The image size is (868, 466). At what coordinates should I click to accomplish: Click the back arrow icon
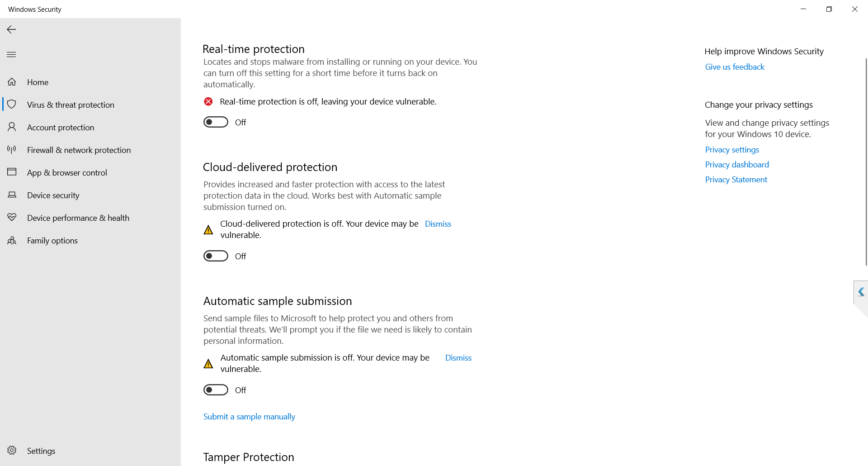[12, 29]
